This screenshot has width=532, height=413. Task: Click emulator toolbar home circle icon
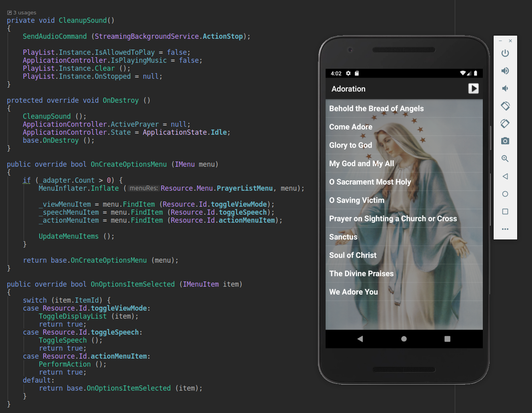(x=505, y=194)
